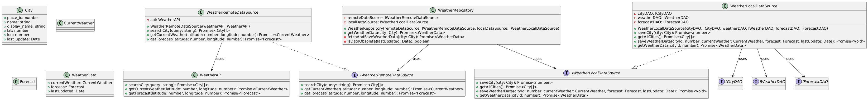The image size is (868, 100).
Task: Click the City class icon
Action: (x=19, y=10)
